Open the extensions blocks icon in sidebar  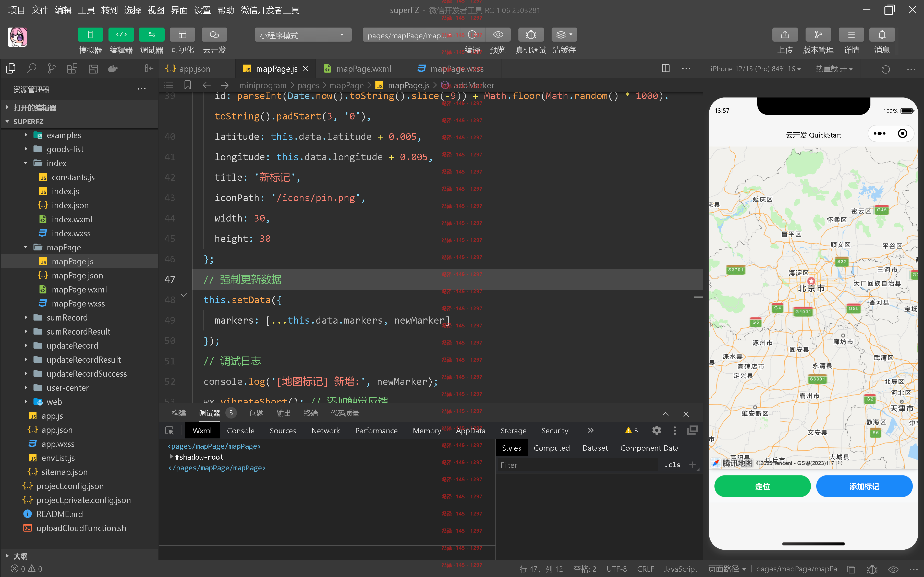[72, 68]
